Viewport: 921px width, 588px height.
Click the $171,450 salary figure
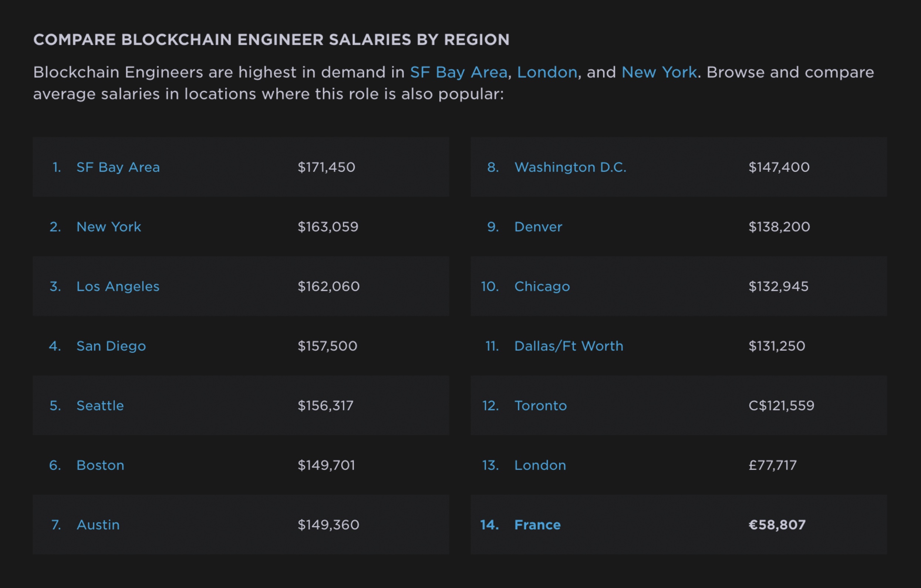click(326, 167)
